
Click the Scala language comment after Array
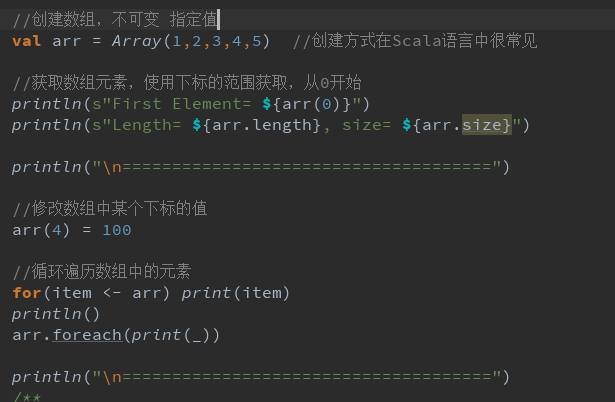point(415,41)
